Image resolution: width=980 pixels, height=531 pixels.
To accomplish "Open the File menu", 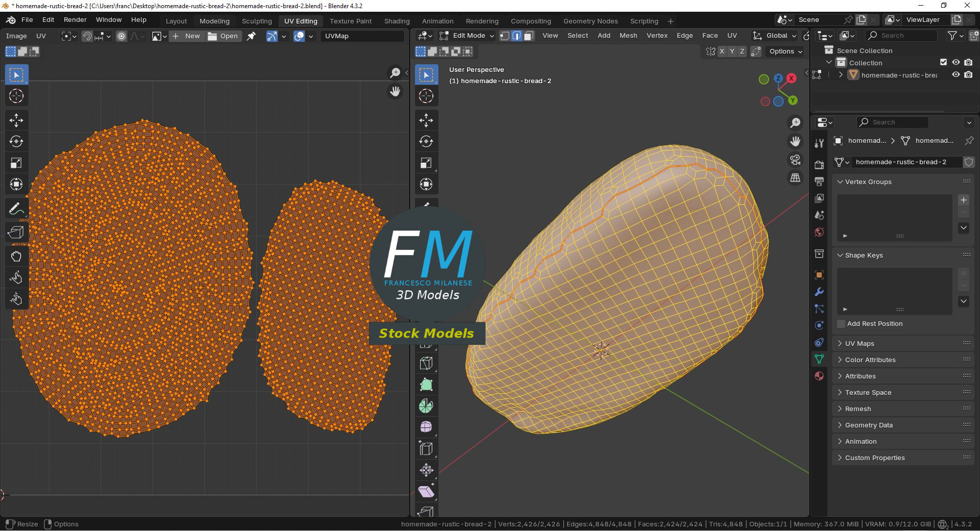I will [27, 20].
